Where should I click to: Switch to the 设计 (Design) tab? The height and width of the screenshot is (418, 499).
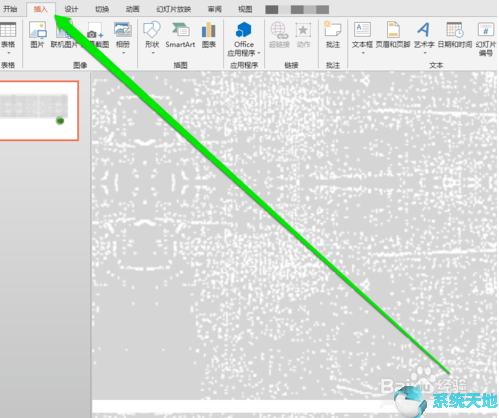pos(71,9)
